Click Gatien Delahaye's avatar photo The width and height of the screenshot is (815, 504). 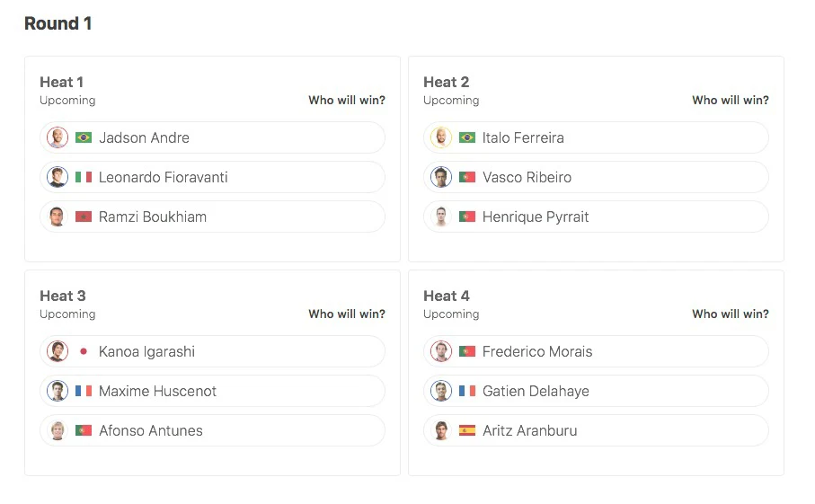tap(441, 391)
